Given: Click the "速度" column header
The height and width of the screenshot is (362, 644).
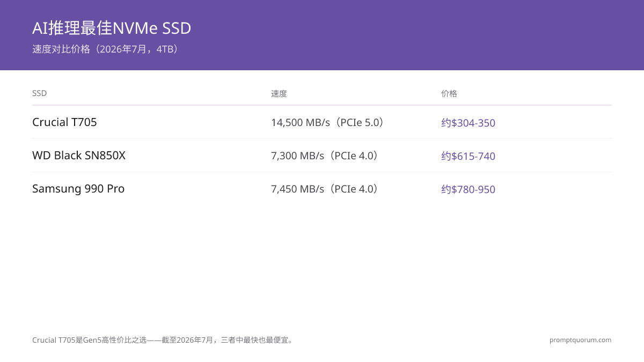Looking at the screenshot, I should click(x=279, y=93).
